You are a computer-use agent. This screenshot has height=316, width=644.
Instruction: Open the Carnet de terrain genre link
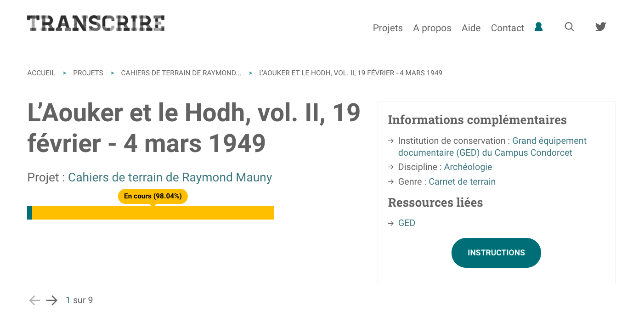[x=462, y=181]
